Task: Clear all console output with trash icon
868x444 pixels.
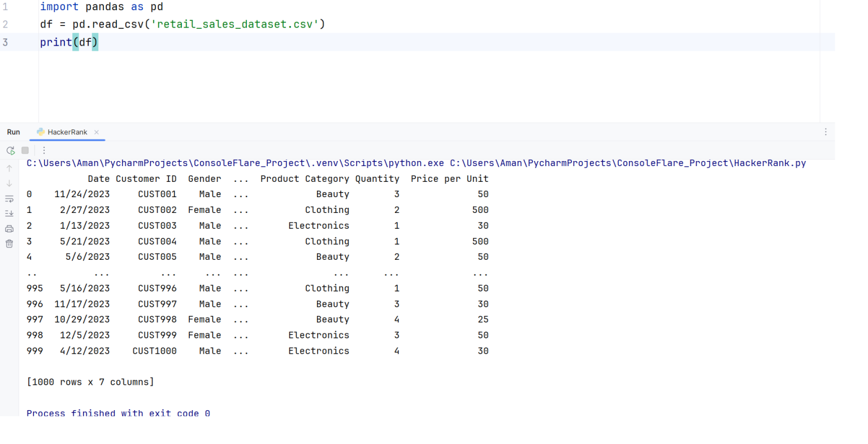Action: coord(9,244)
